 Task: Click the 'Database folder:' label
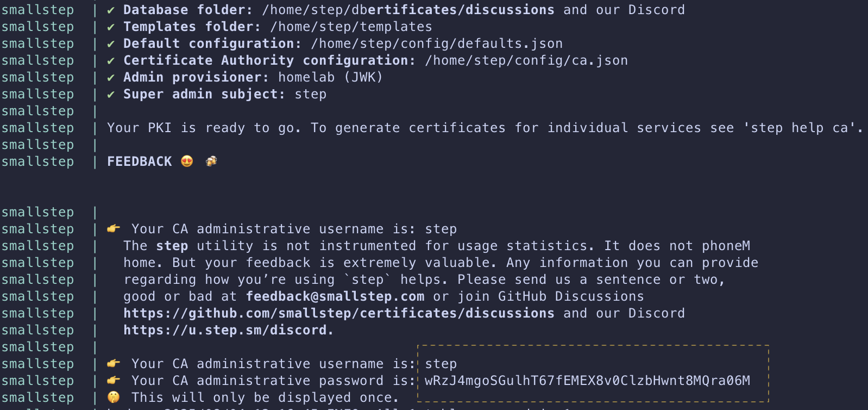tap(188, 10)
